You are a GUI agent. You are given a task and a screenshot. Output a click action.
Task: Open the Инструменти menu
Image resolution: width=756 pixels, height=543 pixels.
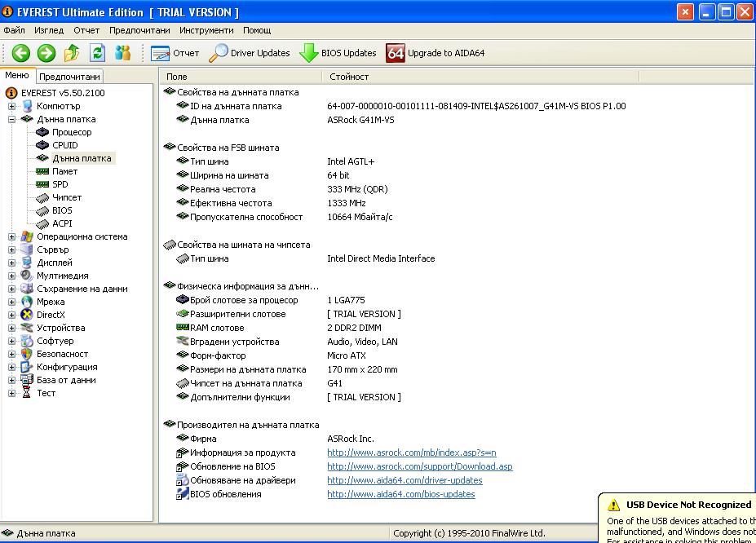(206, 30)
